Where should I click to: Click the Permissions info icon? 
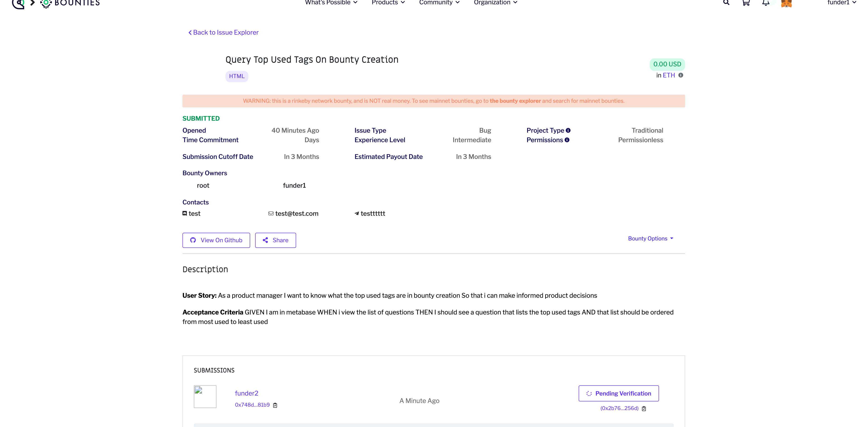click(567, 140)
